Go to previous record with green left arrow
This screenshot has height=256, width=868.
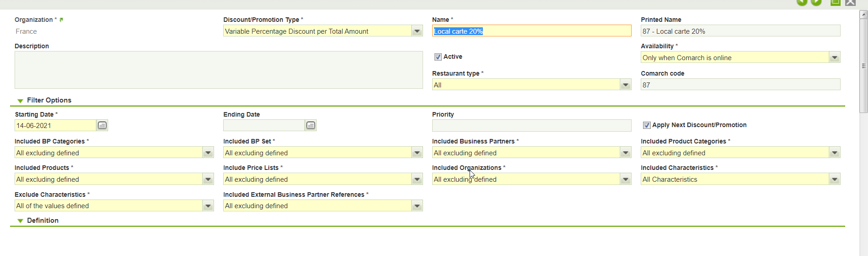tap(802, 2)
